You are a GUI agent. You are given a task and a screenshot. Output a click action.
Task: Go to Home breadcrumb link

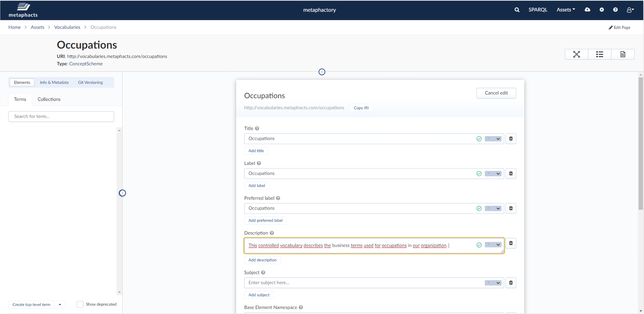[15, 27]
